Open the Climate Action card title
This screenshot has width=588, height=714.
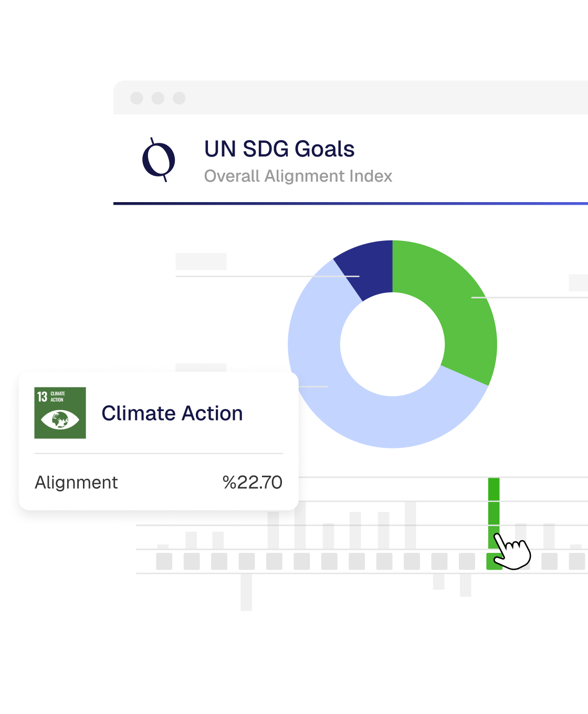coord(172,414)
